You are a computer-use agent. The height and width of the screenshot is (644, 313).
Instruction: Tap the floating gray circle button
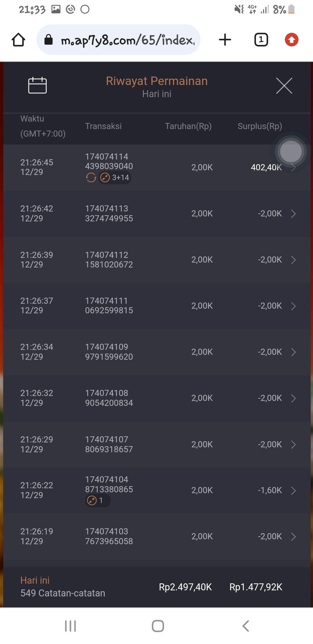click(291, 151)
